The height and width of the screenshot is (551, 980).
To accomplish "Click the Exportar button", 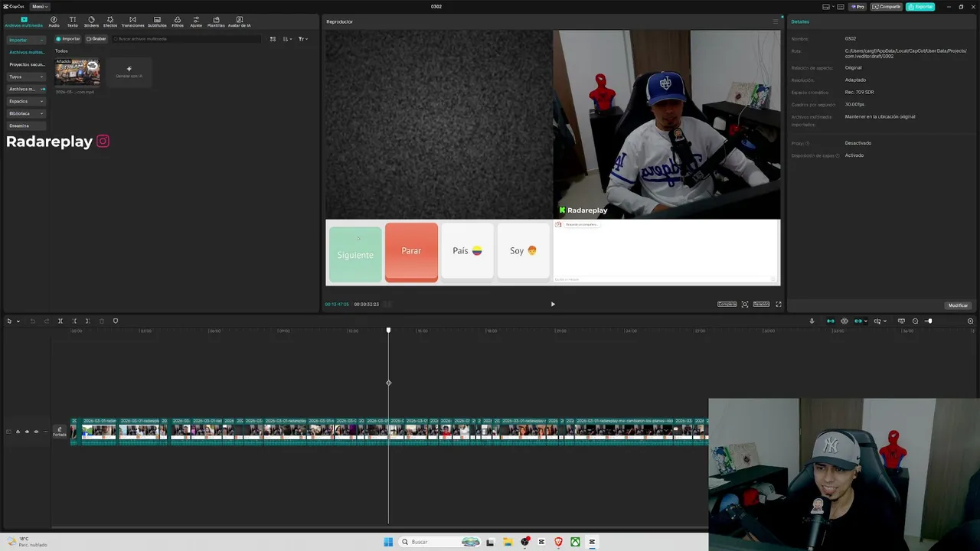I will [x=920, y=6].
